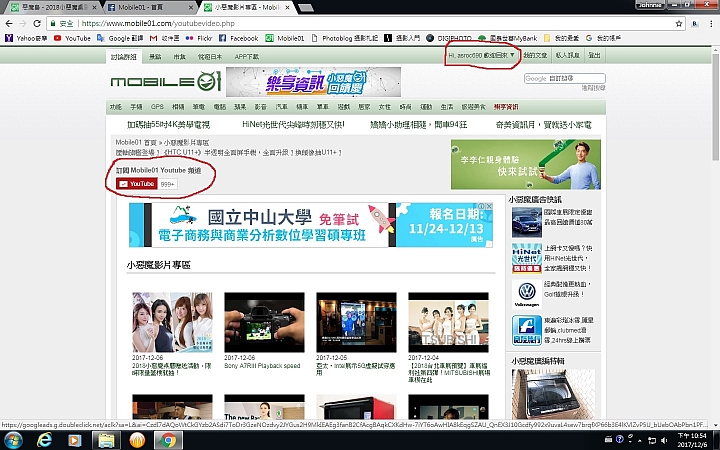This screenshot has height=450, width=720.
Task: Open the Facebook bookmark
Action: pos(238,38)
